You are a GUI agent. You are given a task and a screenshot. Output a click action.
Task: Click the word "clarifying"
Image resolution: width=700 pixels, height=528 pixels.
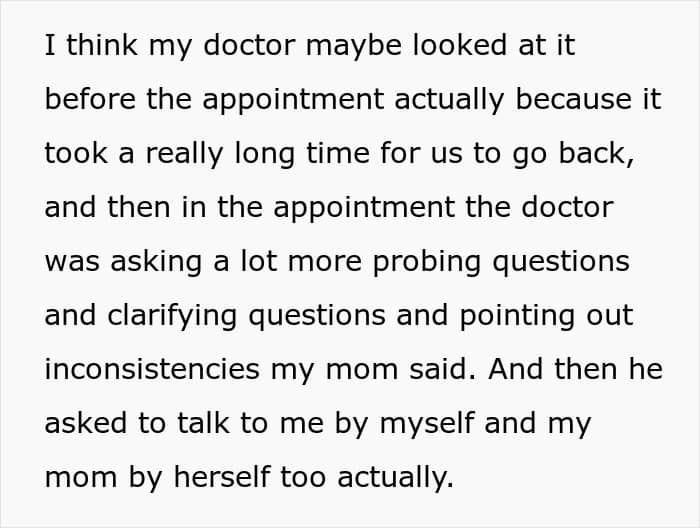180,315
